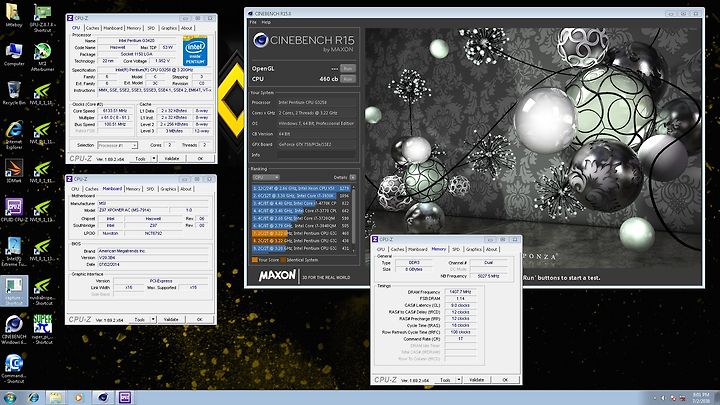Open Tools dropdown arrow in CPU-Z Memory window
Image resolution: width=720 pixels, height=405 pixels.
pos(458,380)
